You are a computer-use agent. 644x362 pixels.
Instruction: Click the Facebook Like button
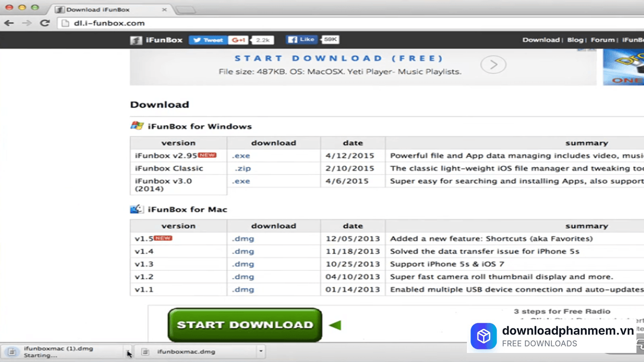pos(301,39)
